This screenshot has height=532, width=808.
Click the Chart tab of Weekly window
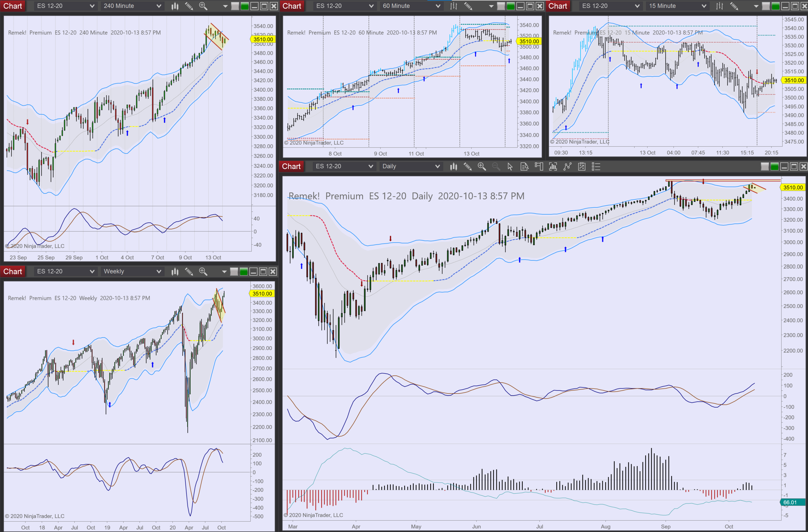click(x=13, y=272)
